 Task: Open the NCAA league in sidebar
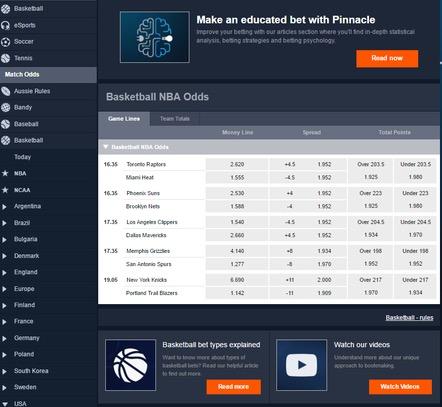[22, 190]
